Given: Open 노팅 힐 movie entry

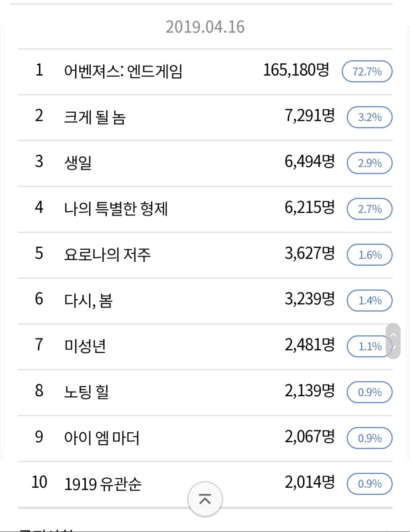Looking at the screenshot, I should coord(87,392).
